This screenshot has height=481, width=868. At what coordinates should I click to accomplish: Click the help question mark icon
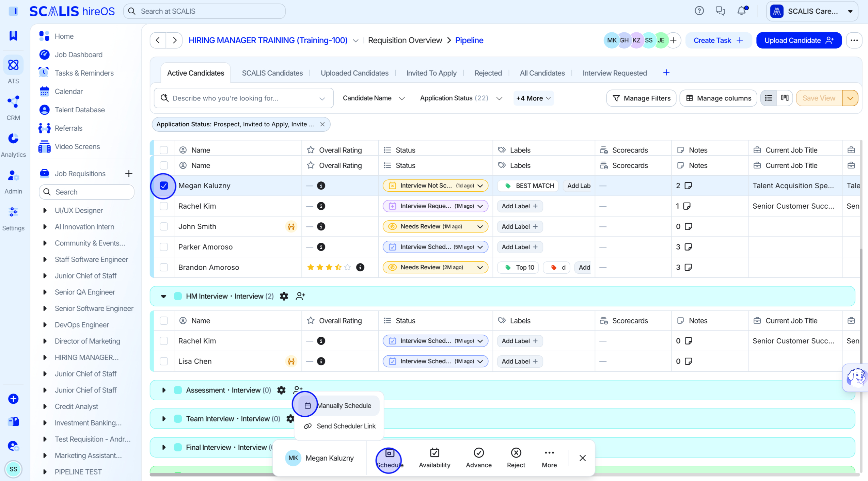(x=699, y=11)
